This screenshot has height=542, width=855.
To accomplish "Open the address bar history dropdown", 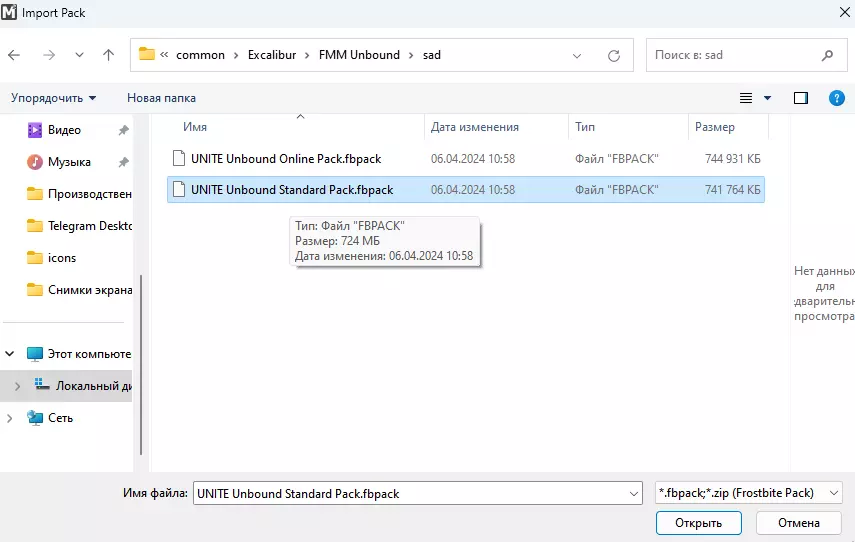I will pos(577,56).
